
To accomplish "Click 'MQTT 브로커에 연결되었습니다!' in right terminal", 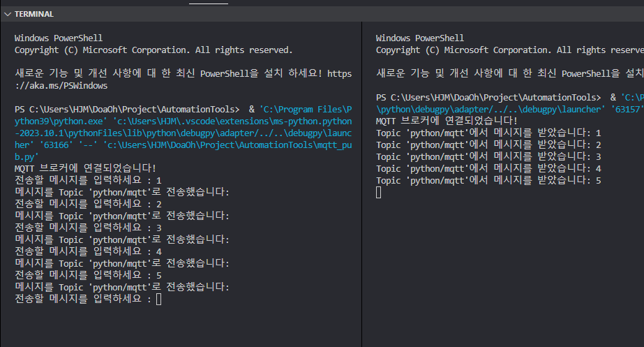I will pyautogui.click(x=447, y=121).
